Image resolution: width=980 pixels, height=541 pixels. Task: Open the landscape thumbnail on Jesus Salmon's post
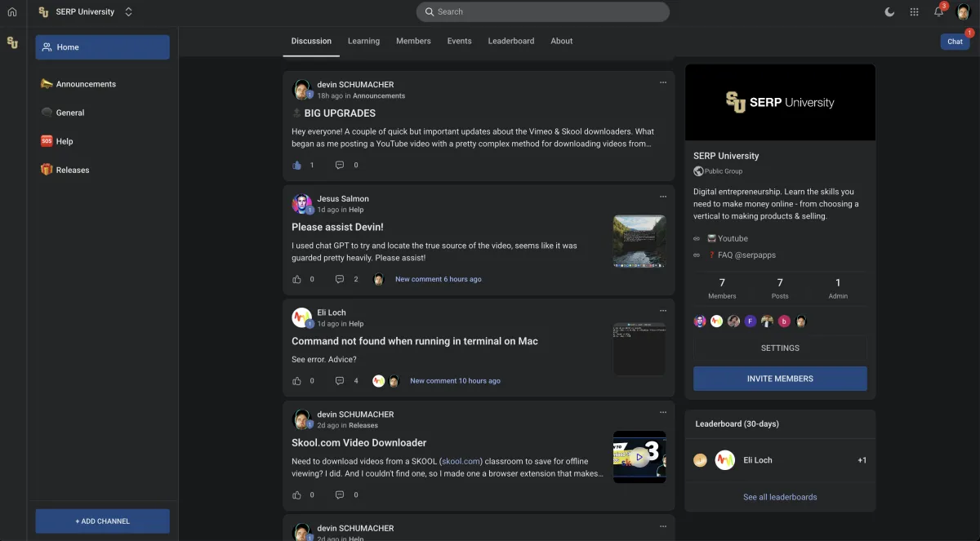pyautogui.click(x=639, y=242)
